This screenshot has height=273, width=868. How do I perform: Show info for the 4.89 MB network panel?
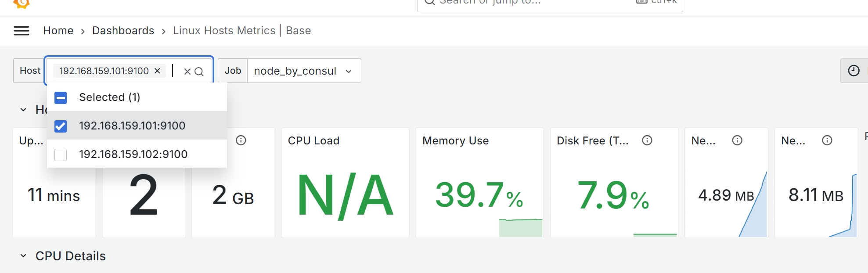click(737, 140)
